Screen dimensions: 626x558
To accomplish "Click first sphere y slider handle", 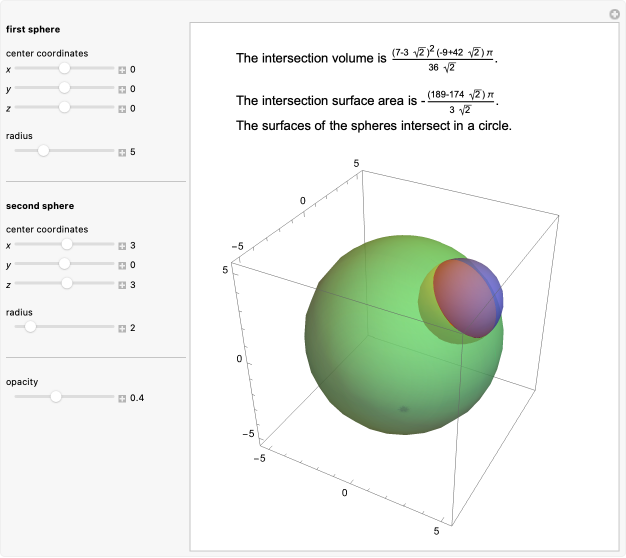I will (64, 88).
